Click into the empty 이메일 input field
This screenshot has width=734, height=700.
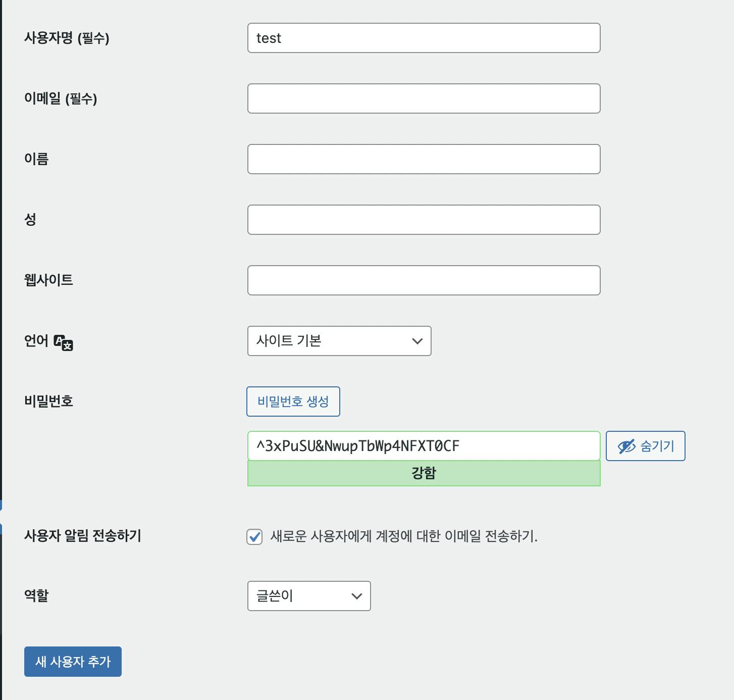(424, 98)
